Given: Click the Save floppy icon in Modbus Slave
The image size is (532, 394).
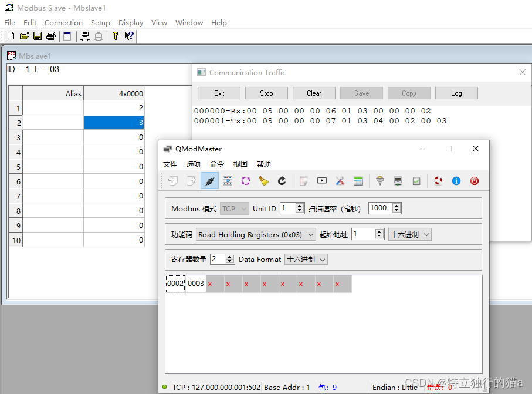Looking at the screenshot, I should tap(38, 36).
